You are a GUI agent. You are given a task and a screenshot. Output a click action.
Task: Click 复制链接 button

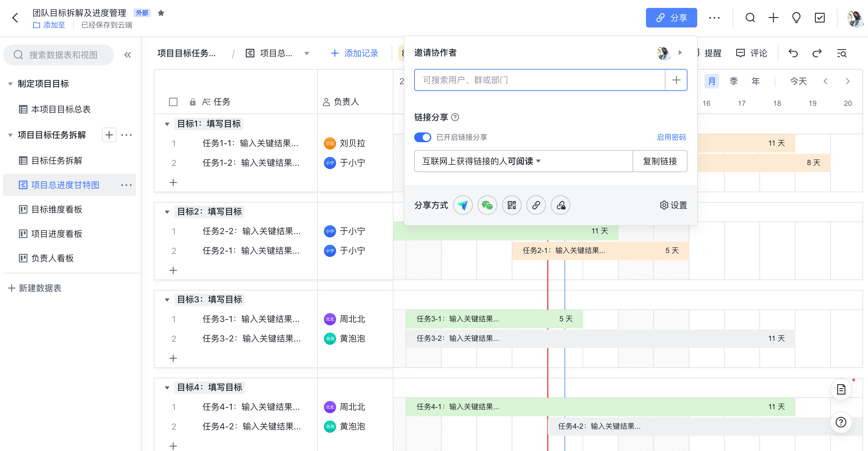pos(660,161)
